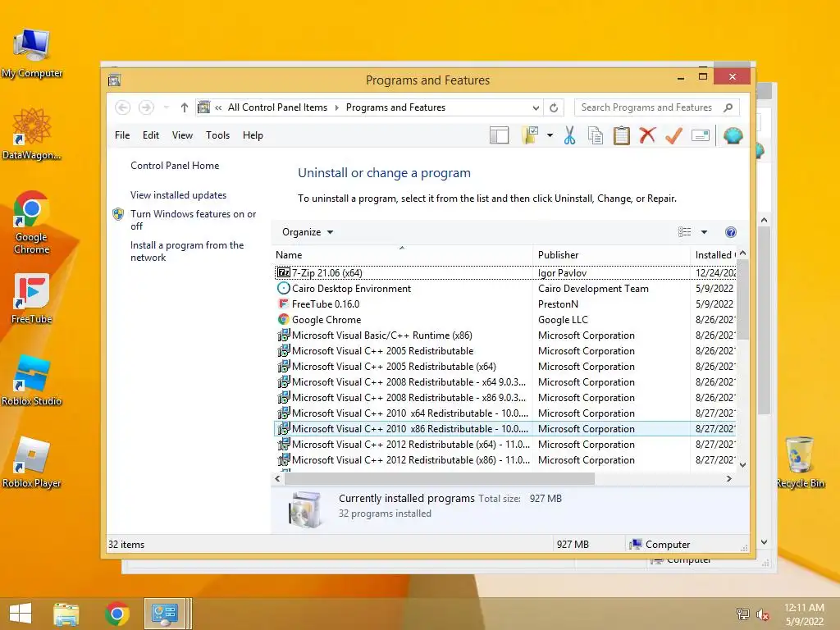Viewport: 840px width, 630px height.
Task: Go back with the Back arrow
Action: pyautogui.click(x=123, y=107)
